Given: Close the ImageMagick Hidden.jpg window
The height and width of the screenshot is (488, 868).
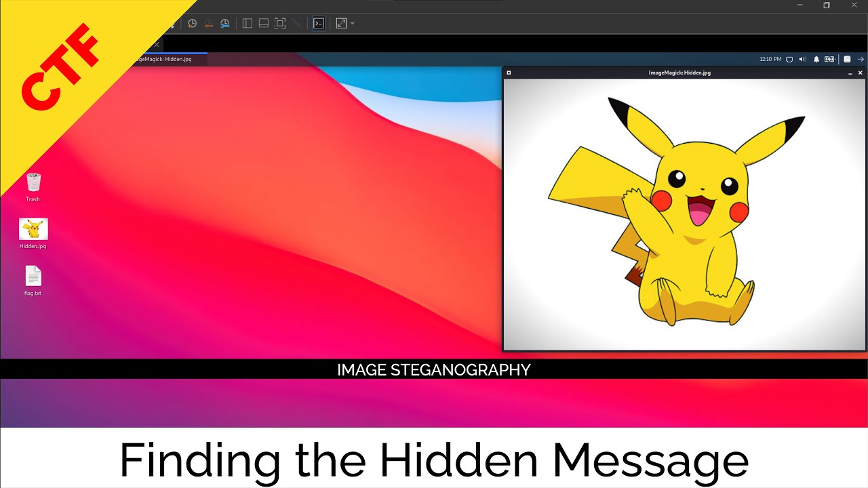Looking at the screenshot, I should click(x=861, y=73).
